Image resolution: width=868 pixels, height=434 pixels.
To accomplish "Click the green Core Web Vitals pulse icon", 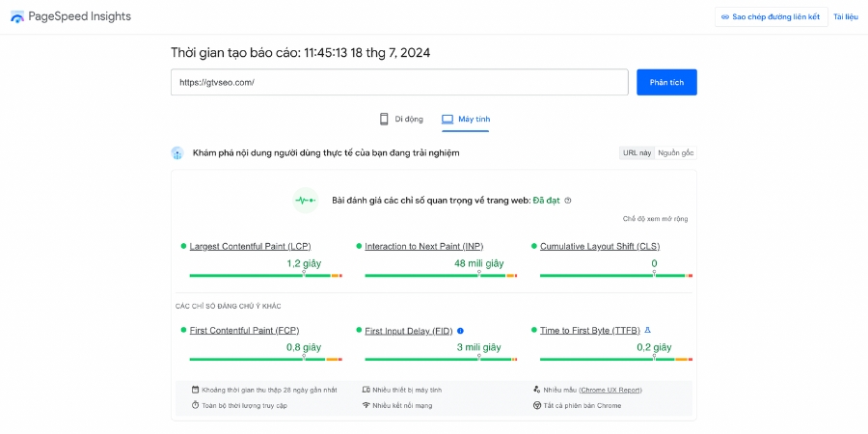I will pos(305,201).
